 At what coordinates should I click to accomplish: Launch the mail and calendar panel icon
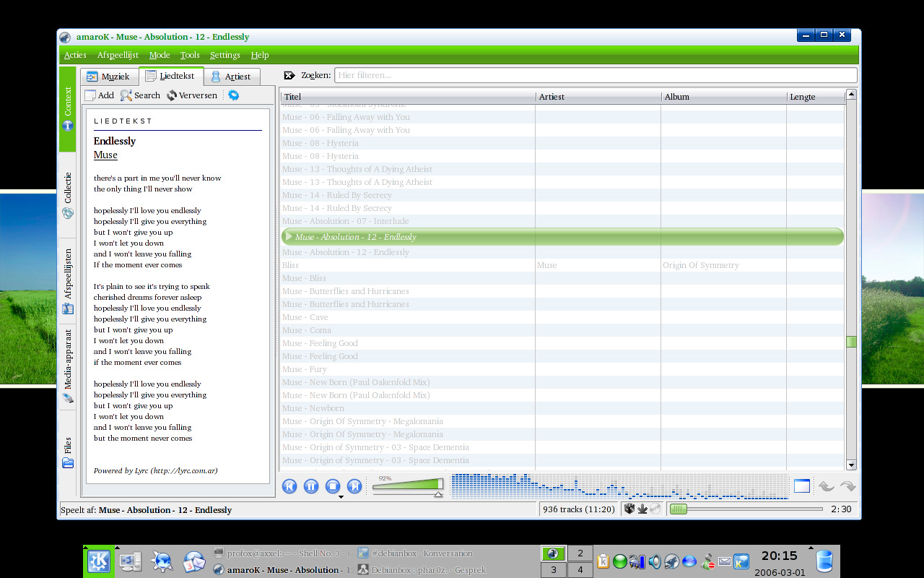194,561
